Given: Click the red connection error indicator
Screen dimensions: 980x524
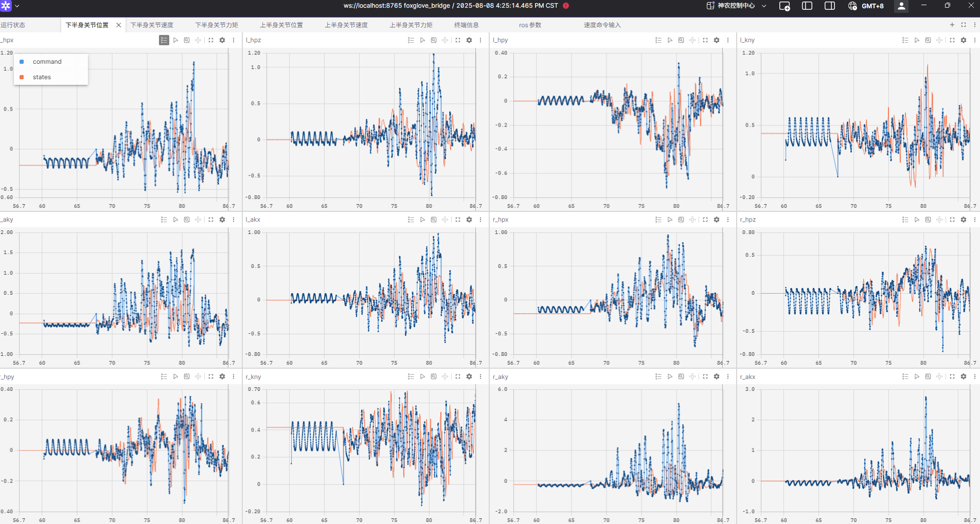Looking at the screenshot, I should coord(566,6).
